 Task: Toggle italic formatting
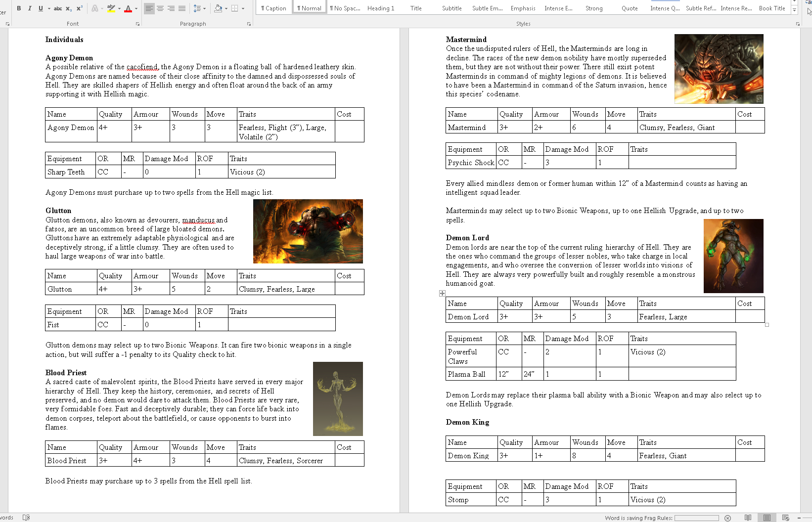click(x=30, y=8)
